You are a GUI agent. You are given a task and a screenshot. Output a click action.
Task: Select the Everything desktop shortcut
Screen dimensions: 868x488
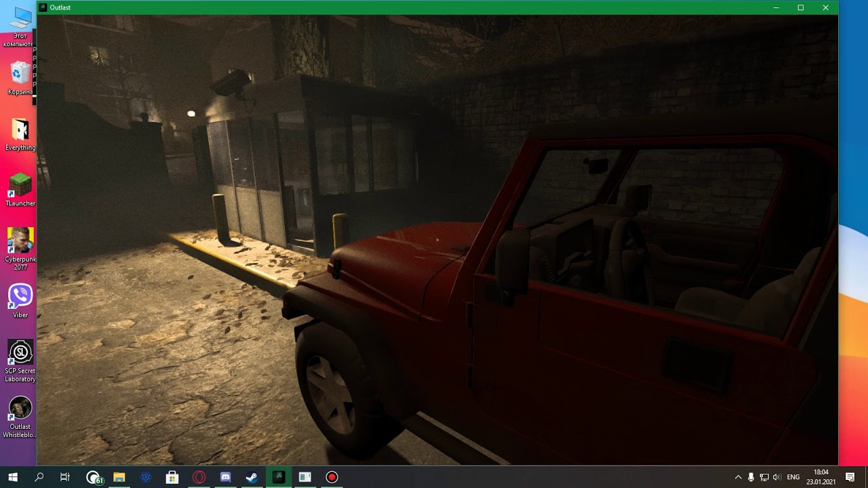point(20,134)
